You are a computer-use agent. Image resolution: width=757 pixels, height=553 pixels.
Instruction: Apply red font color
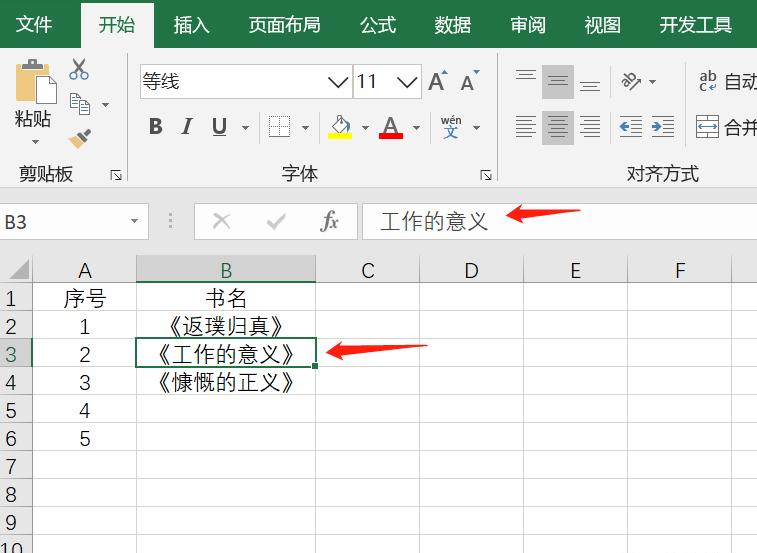coord(391,127)
